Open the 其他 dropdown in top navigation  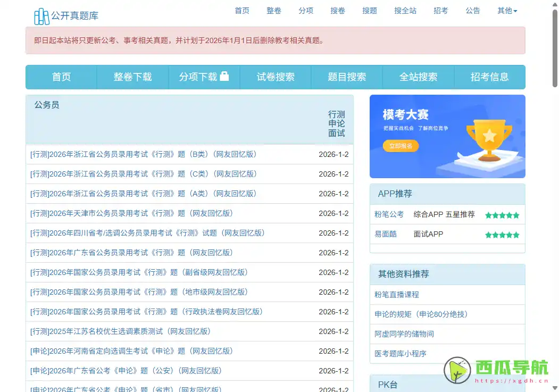pyautogui.click(x=506, y=10)
